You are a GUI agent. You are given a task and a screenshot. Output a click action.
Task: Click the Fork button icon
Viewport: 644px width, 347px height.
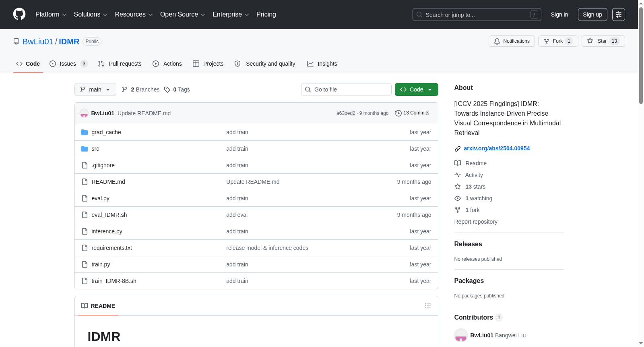[547, 41]
